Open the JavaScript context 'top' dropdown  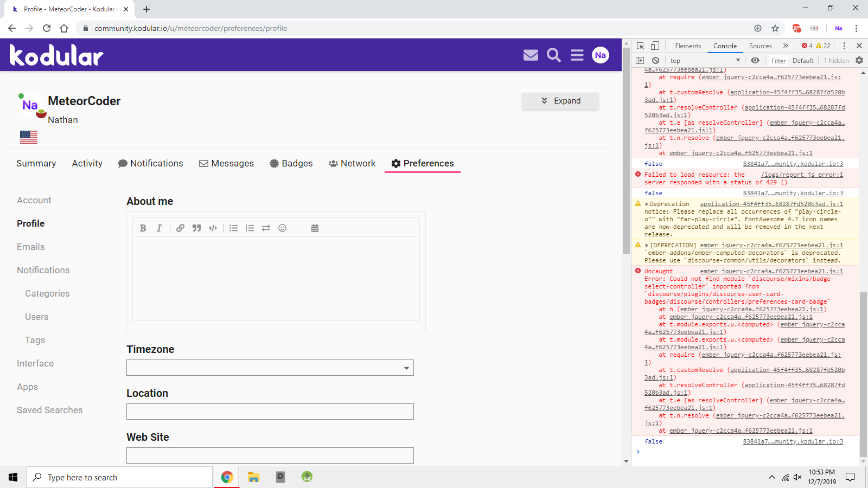(x=705, y=61)
